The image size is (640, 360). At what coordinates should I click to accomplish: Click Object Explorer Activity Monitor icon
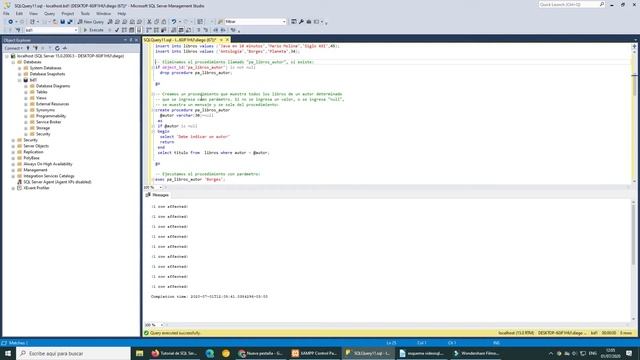(x=64, y=48)
